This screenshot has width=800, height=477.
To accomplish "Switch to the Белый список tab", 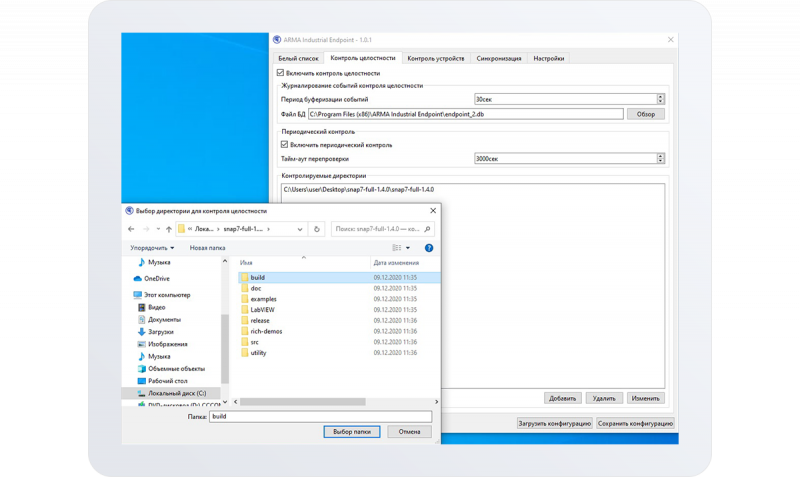I will point(299,58).
